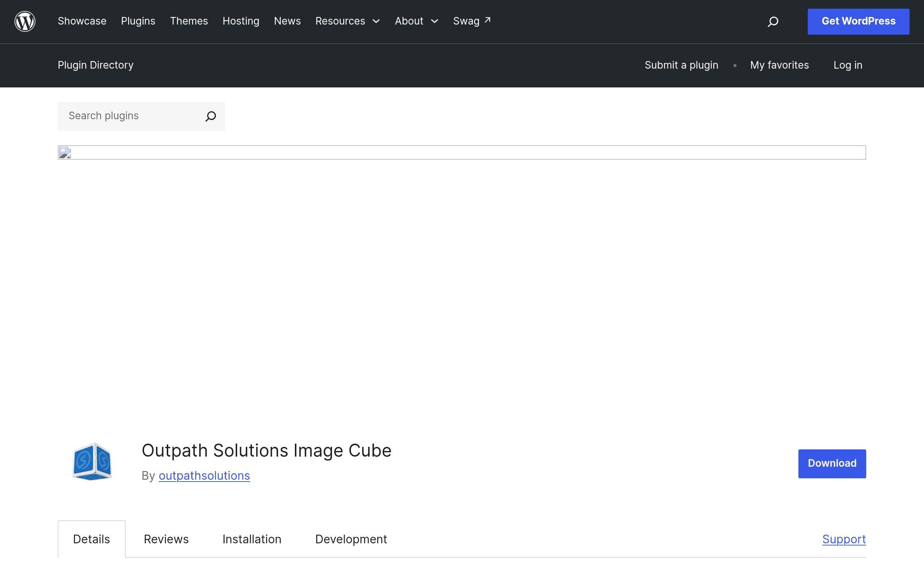Click the search plugins magnifier icon
Screen dimensions: 924x578
pos(211,116)
